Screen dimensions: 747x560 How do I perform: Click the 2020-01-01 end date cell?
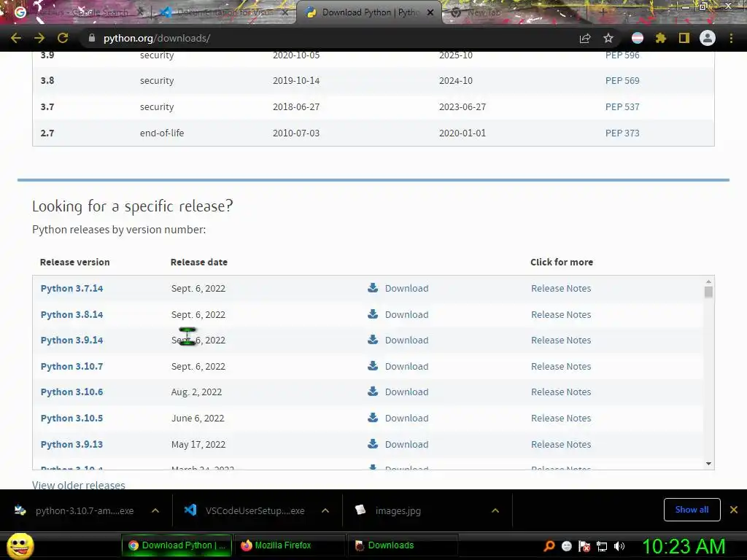pyautogui.click(x=462, y=133)
